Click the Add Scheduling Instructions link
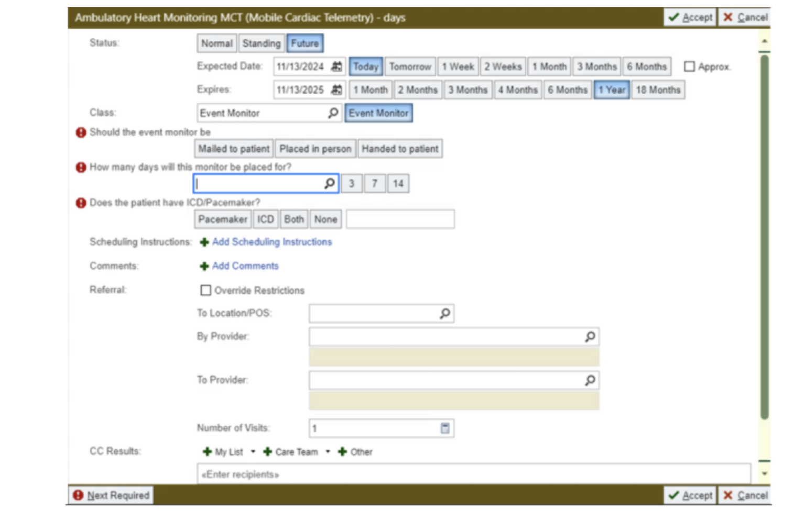 click(x=271, y=242)
